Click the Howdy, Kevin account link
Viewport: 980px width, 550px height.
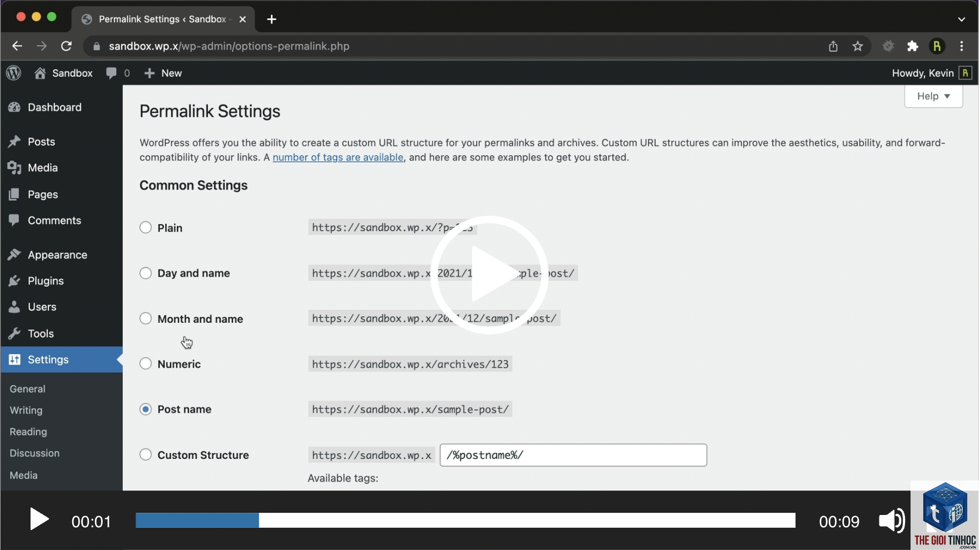(x=923, y=73)
